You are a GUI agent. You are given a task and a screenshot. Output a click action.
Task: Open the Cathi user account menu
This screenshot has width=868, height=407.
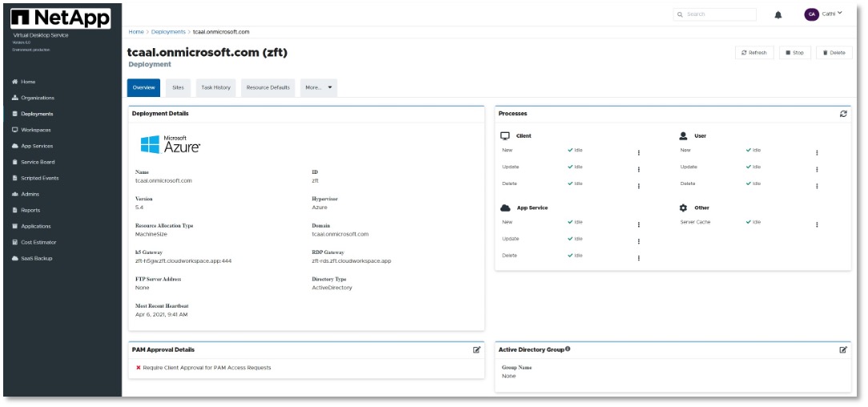824,14
